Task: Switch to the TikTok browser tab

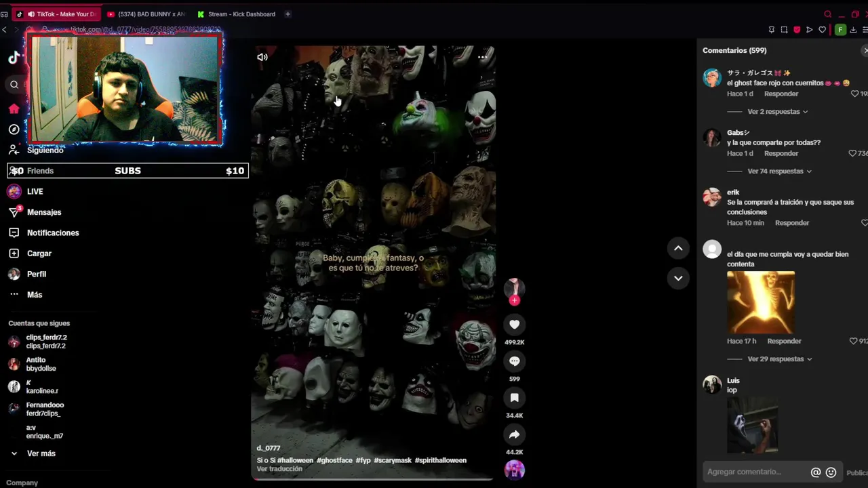Action: 56,14
